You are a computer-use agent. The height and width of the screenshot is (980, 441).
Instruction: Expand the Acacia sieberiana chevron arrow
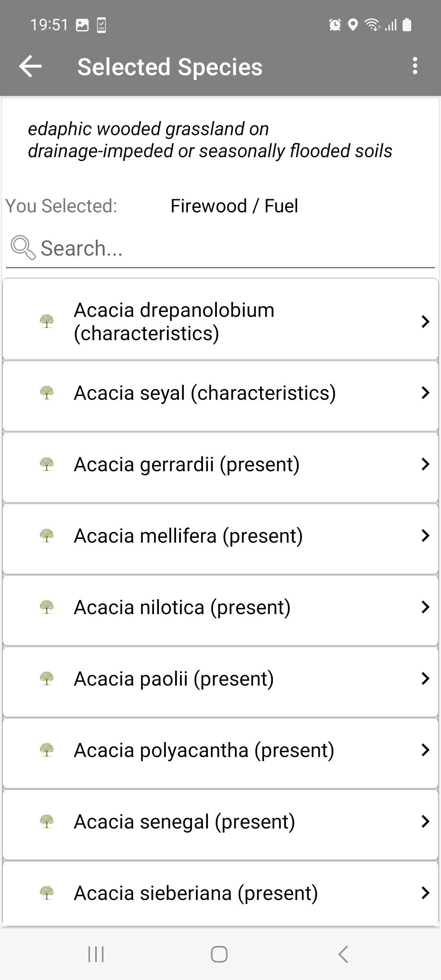pos(425,893)
